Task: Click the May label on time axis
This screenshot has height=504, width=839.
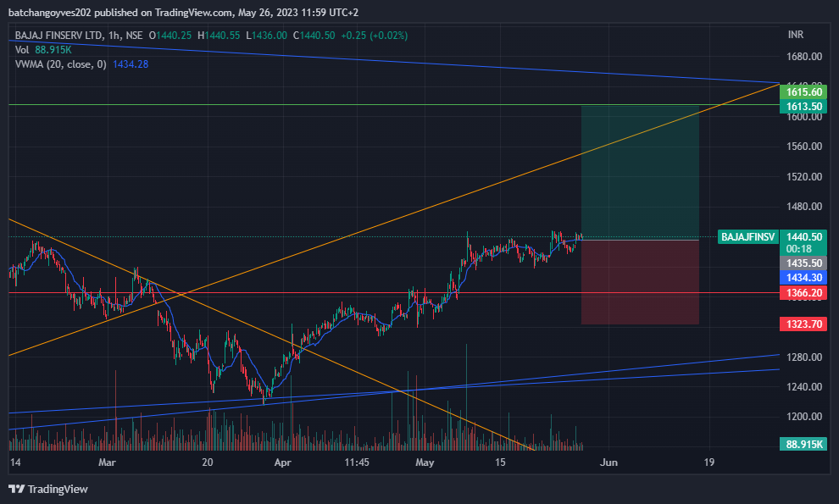Action: (425, 462)
